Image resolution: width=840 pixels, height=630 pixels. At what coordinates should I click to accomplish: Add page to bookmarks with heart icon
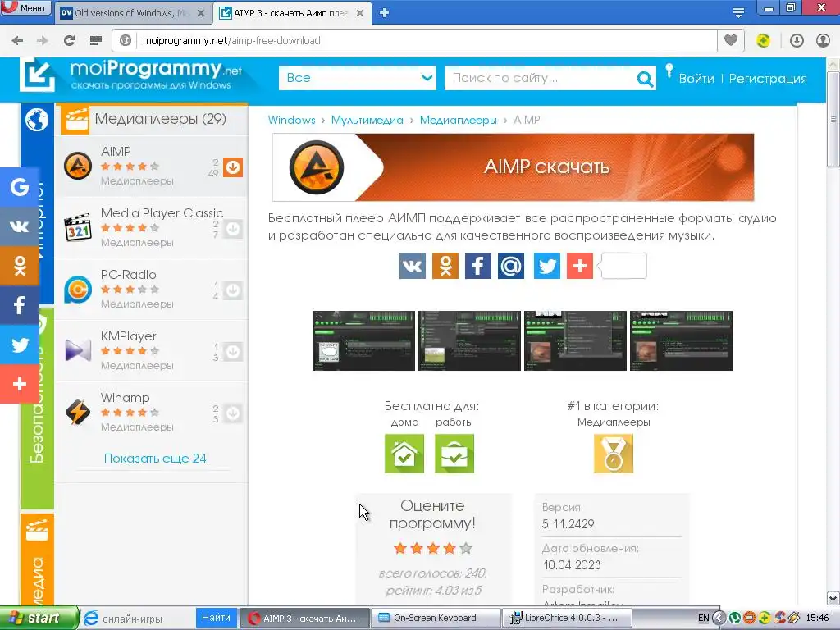point(731,40)
